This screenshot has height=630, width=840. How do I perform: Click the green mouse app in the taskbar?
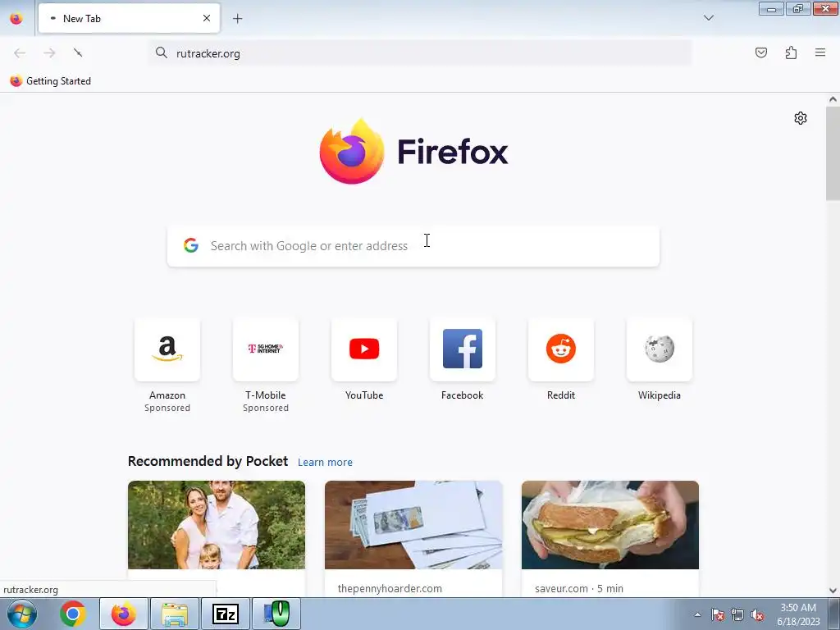tap(276, 614)
